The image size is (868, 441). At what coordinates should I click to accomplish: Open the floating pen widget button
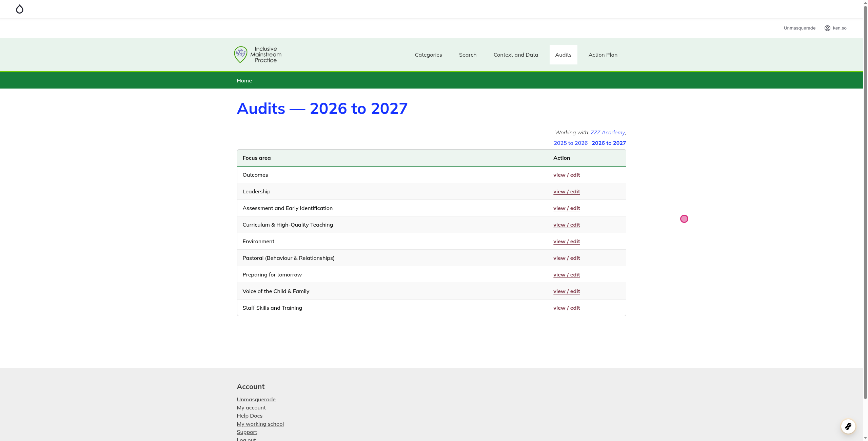pyautogui.click(x=848, y=426)
